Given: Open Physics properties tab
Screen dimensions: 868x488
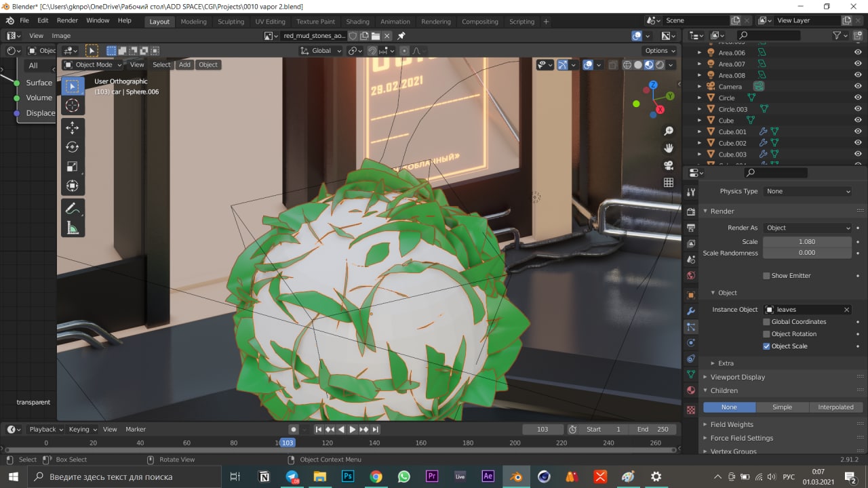Looking at the screenshot, I should (691, 343).
